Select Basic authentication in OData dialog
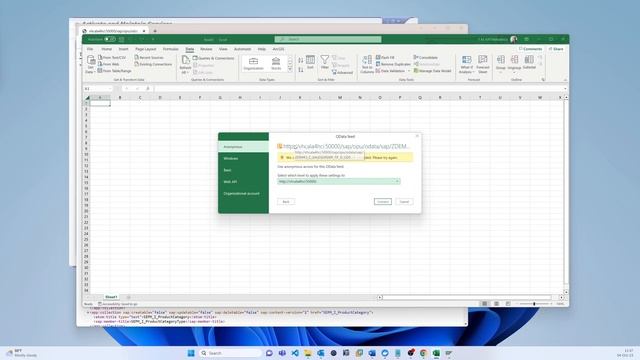This screenshot has width=640, height=360. (243, 170)
